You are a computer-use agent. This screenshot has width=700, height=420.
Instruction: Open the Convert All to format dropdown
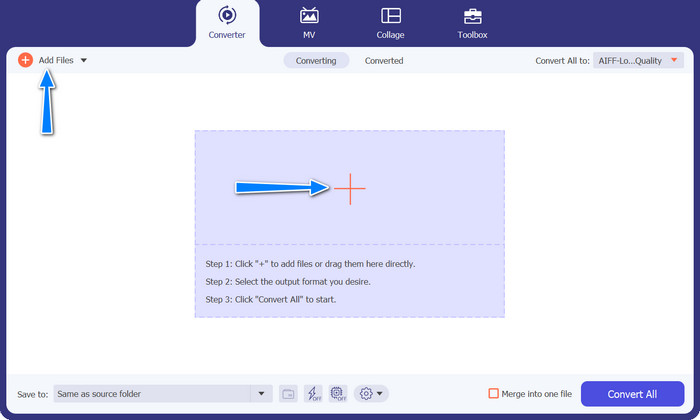click(638, 61)
